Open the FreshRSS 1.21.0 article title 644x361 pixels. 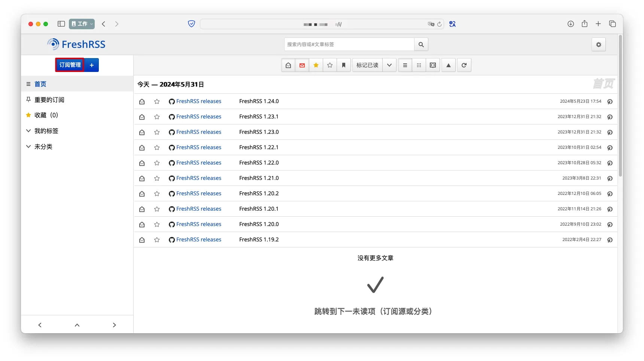coord(259,178)
